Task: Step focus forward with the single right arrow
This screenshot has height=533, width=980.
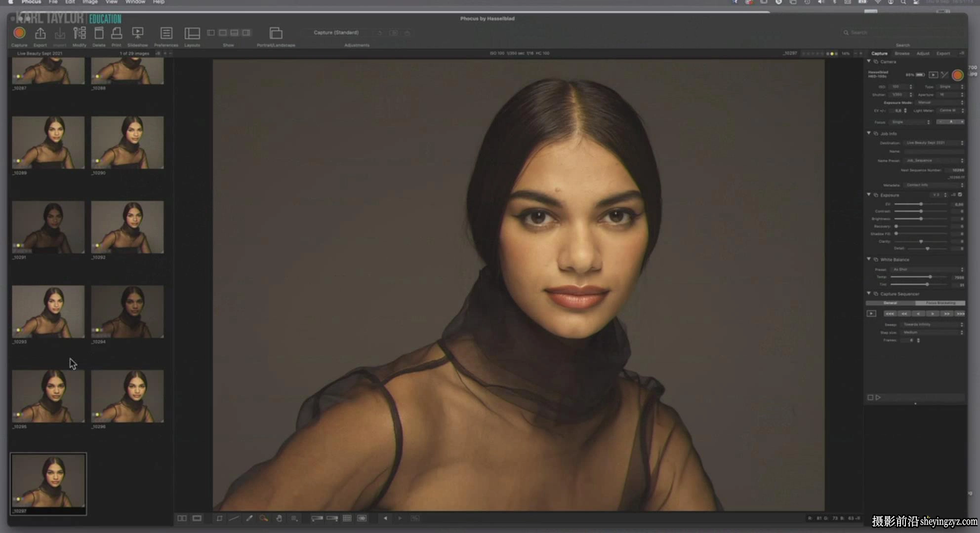Action: click(x=933, y=313)
